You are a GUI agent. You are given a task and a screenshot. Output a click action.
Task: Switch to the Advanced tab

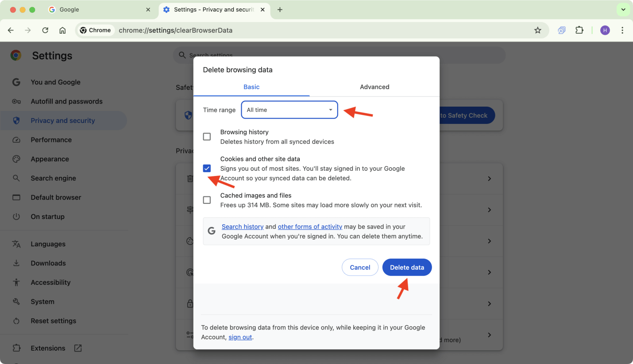(x=374, y=87)
